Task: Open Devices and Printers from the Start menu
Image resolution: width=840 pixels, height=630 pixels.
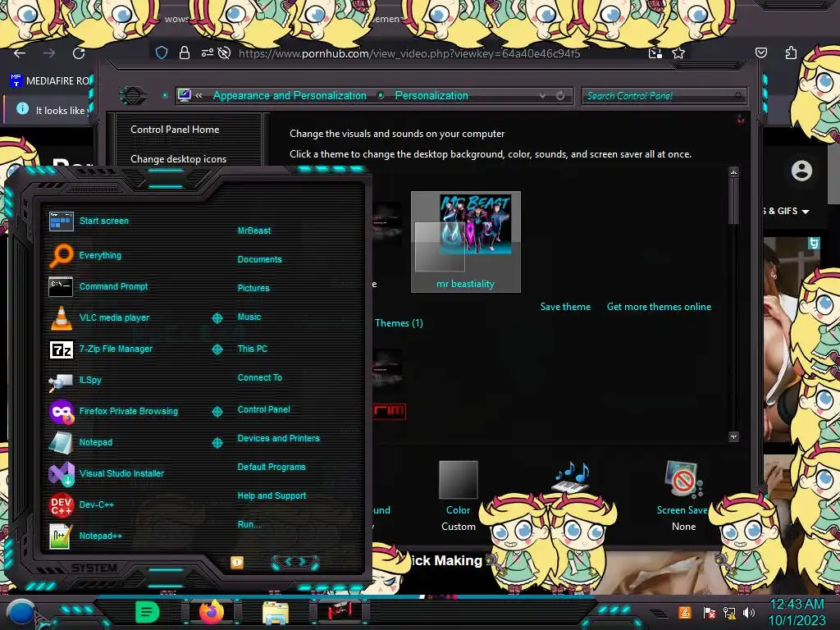Action: click(279, 438)
